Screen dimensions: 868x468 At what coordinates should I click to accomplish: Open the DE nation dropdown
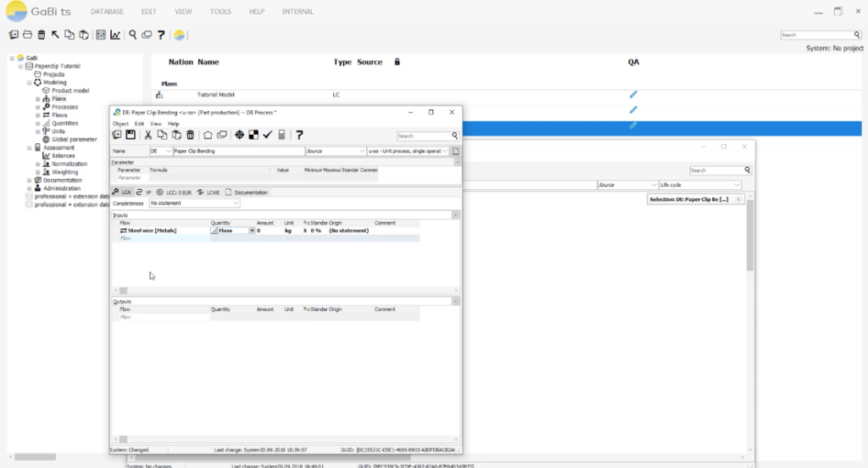pos(169,151)
